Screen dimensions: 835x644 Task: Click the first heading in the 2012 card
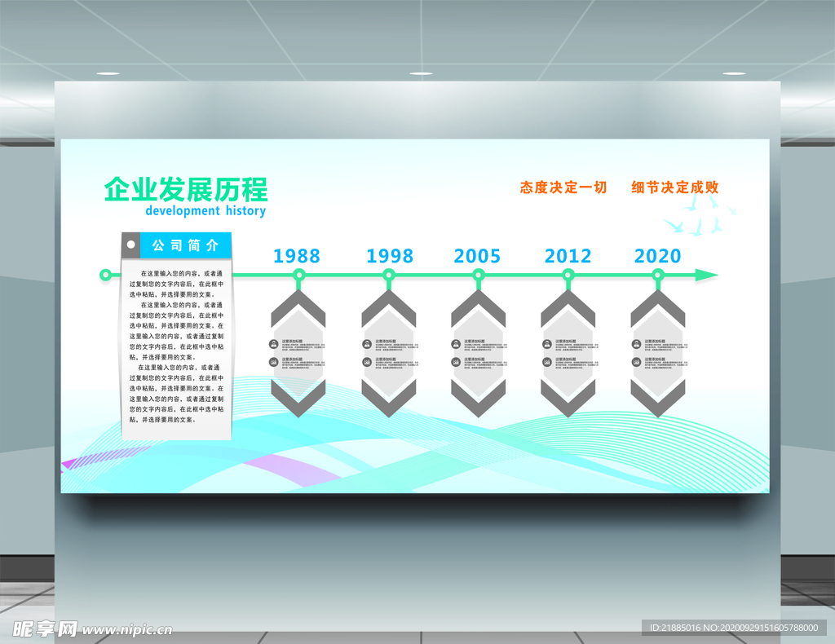566,342
